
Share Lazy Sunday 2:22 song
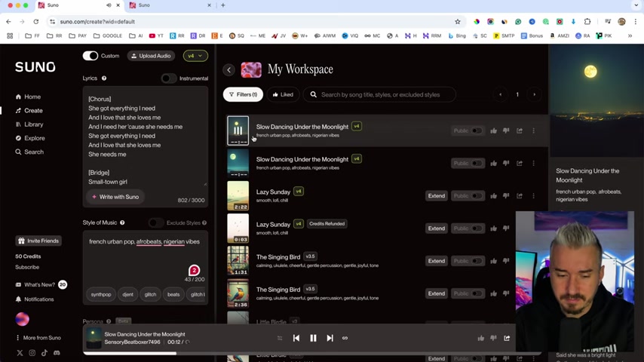click(520, 195)
